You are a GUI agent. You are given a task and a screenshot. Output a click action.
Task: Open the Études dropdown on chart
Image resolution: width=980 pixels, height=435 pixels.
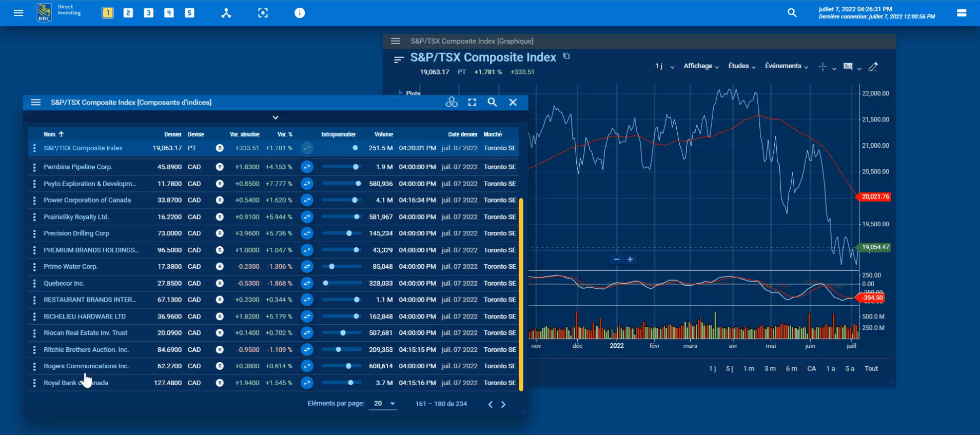click(742, 66)
